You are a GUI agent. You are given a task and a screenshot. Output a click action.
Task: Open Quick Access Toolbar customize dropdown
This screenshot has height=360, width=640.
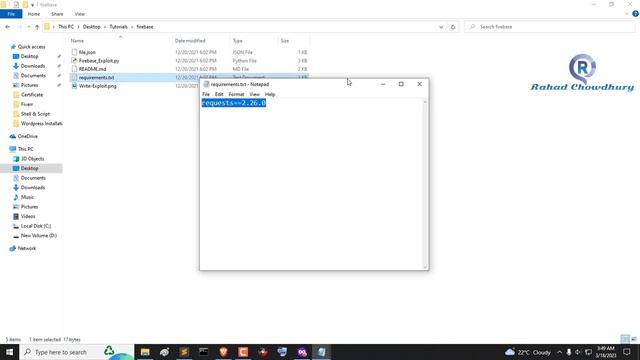tap(33, 5)
